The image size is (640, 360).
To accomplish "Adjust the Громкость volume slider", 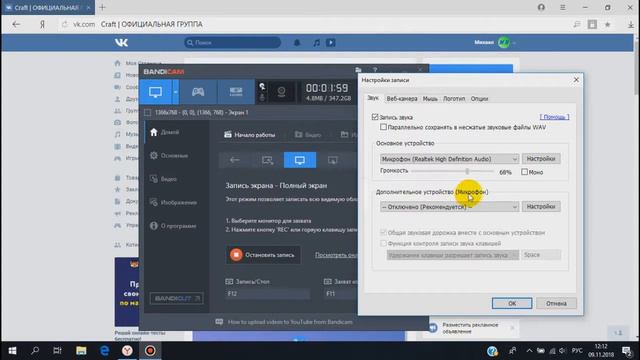I will point(467,171).
